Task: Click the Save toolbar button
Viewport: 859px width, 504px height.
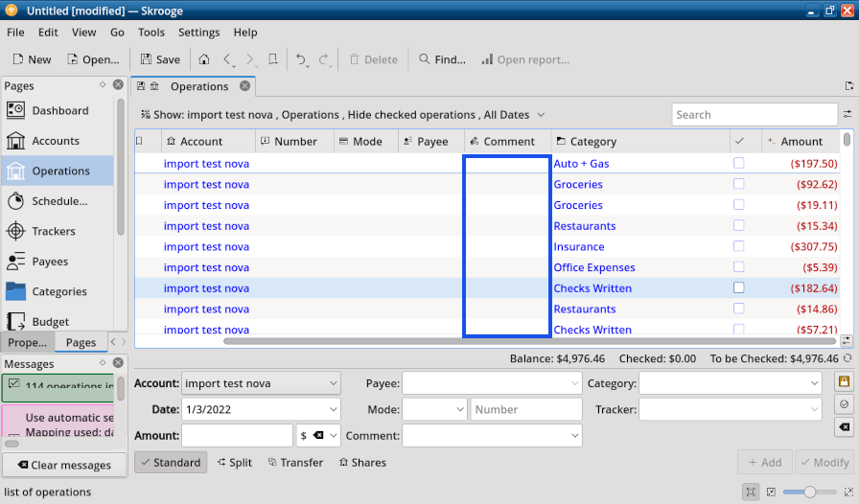Action: click(160, 59)
